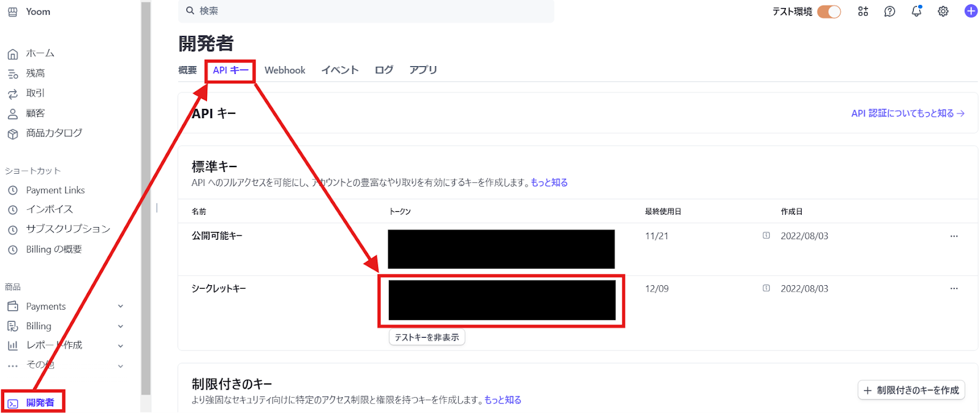The height and width of the screenshot is (413, 980).
Task: Click the 名前 column header
Action: (199, 212)
